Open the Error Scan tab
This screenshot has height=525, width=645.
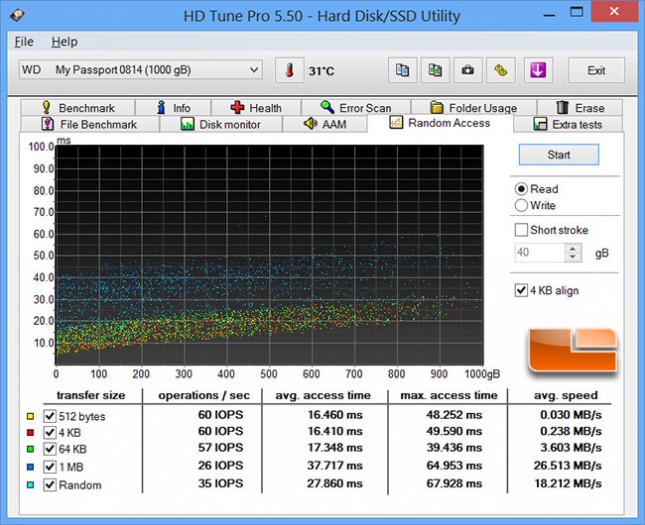356,108
